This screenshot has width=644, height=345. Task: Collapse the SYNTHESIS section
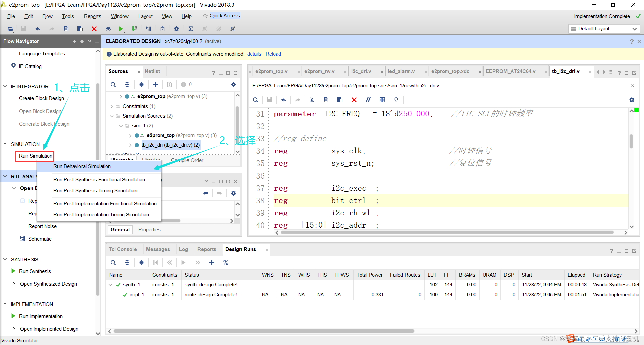coord(5,259)
